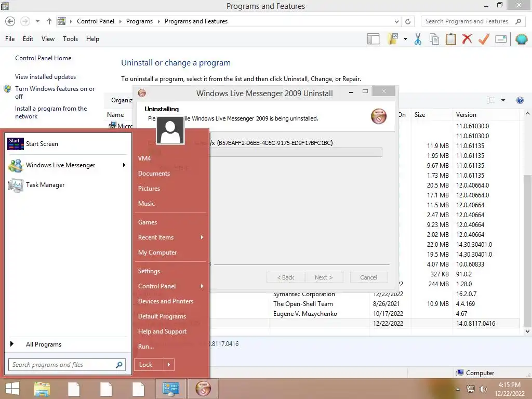
Task: Refresh the Programs and Features view
Action: [408, 21]
